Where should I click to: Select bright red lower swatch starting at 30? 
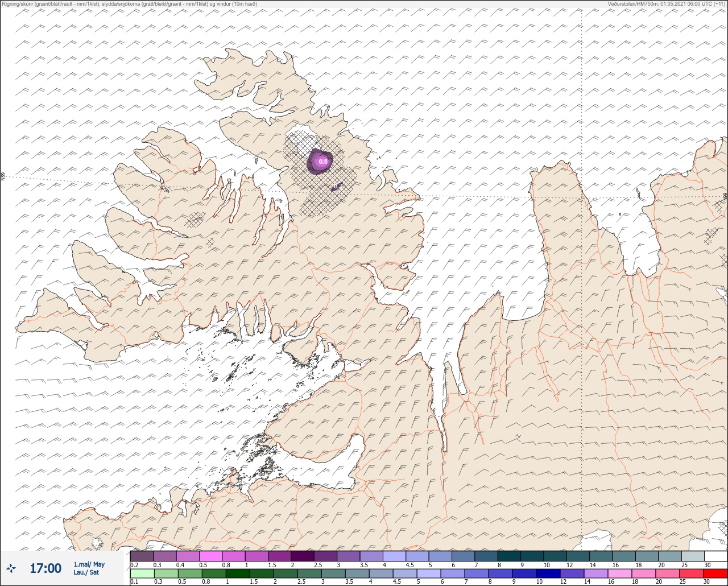click(715, 573)
